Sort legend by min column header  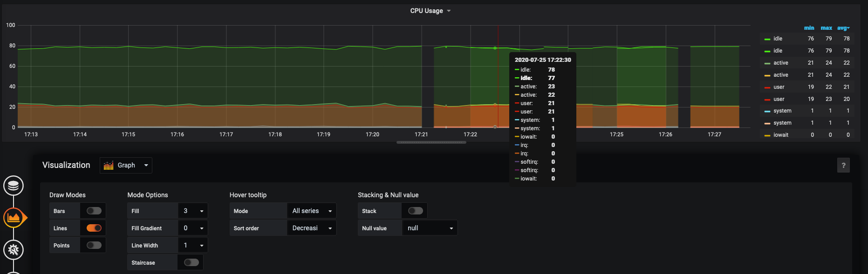click(x=809, y=28)
